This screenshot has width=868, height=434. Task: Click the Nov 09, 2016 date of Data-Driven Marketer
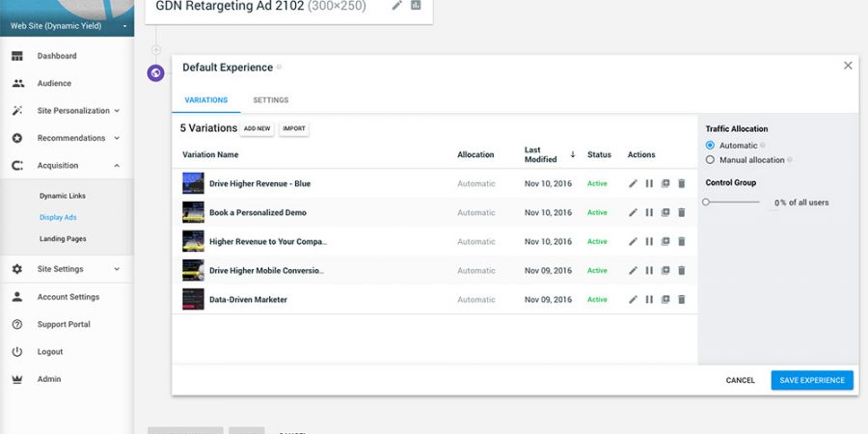(548, 300)
